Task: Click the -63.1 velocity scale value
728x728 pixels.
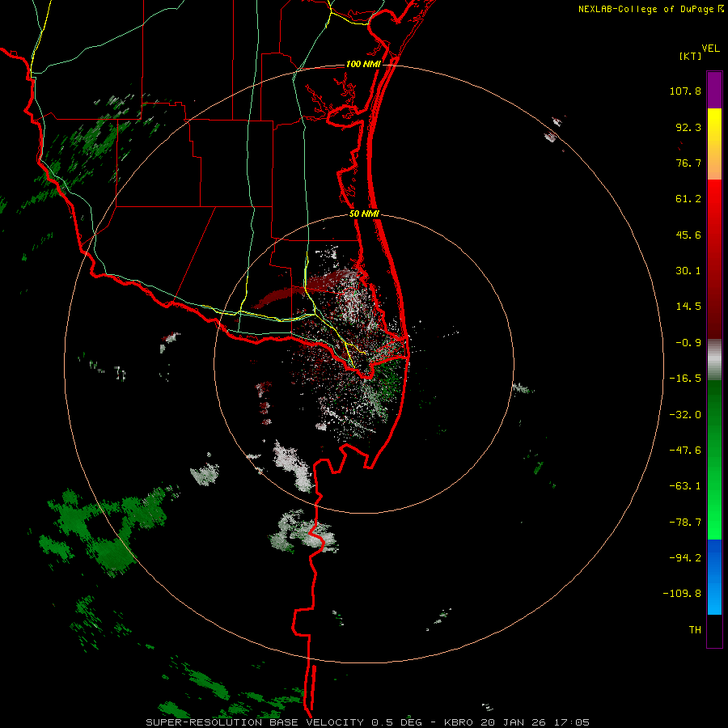Action: (685, 486)
